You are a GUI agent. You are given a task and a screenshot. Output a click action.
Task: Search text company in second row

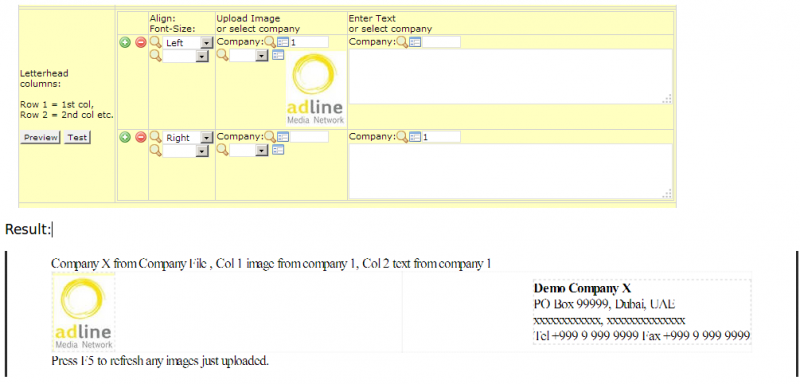point(403,136)
